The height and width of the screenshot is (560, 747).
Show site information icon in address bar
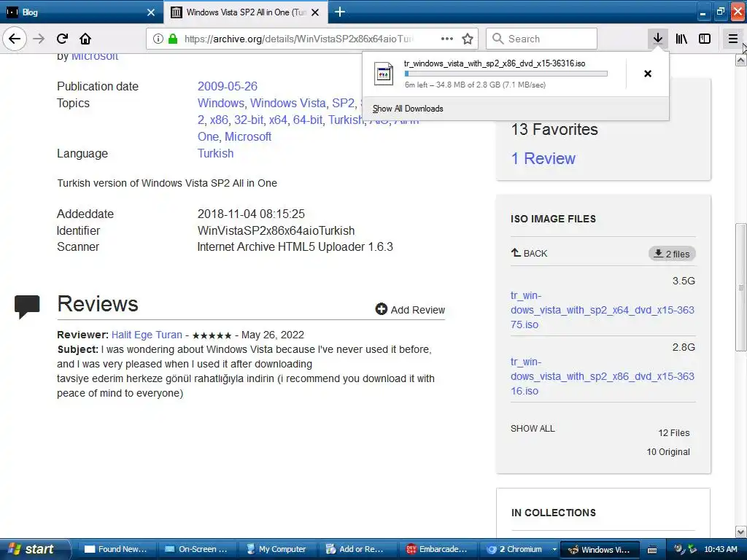point(158,39)
